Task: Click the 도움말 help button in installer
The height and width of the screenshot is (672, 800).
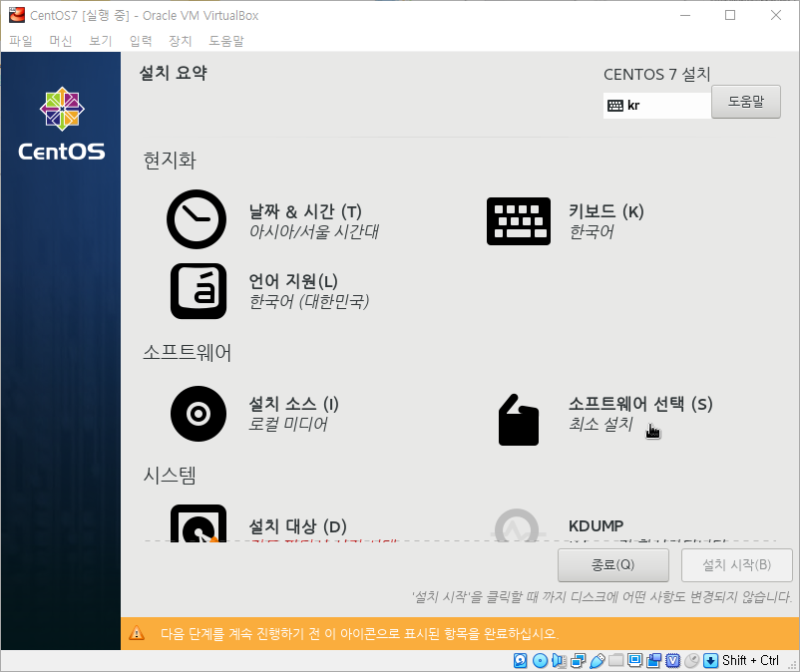Action: tap(746, 102)
